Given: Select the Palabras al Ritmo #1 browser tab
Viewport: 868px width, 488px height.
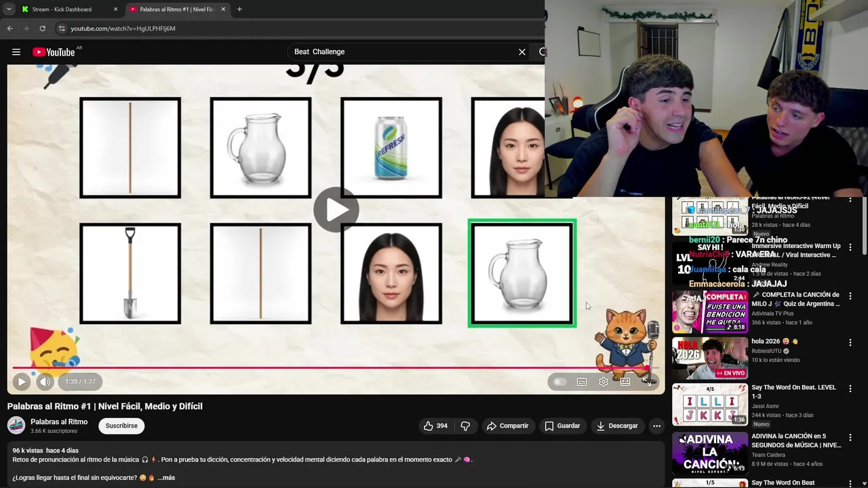Looking at the screenshot, I should pyautogui.click(x=176, y=9).
